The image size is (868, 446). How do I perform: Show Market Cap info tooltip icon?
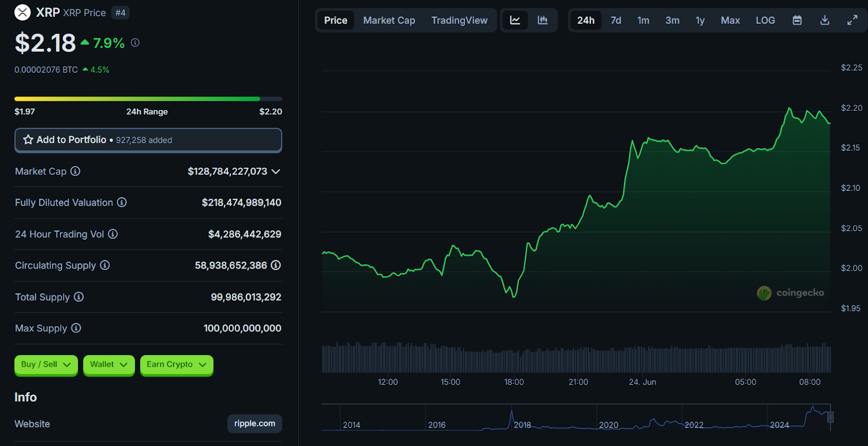coord(75,171)
